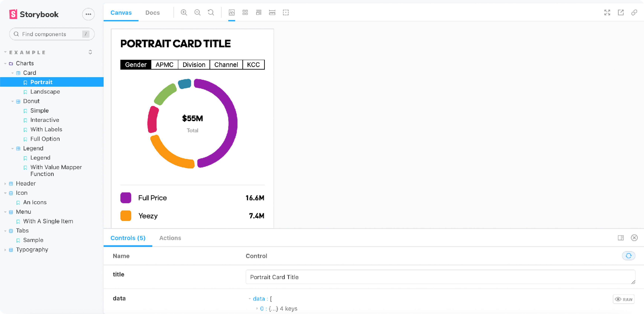644x314 pixels.
Task: Change the addon panel orientation
Action: [620, 238]
